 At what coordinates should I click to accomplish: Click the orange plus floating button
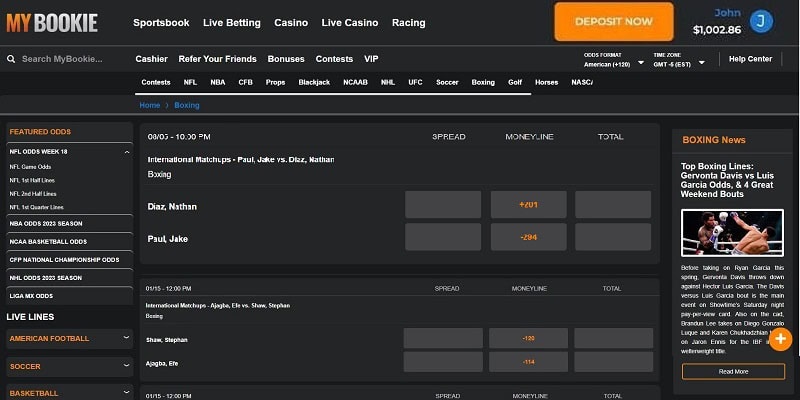click(x=780, y=339)
